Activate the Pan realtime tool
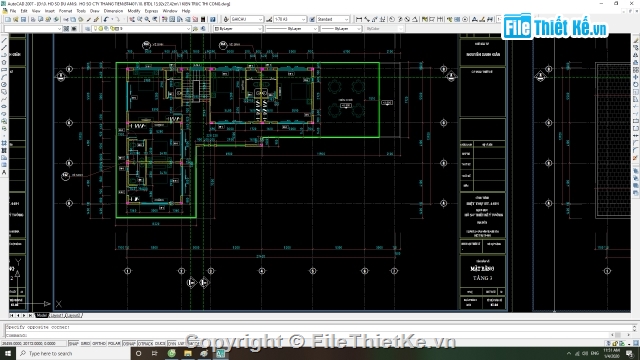640x360 pixels. [131, 19]
